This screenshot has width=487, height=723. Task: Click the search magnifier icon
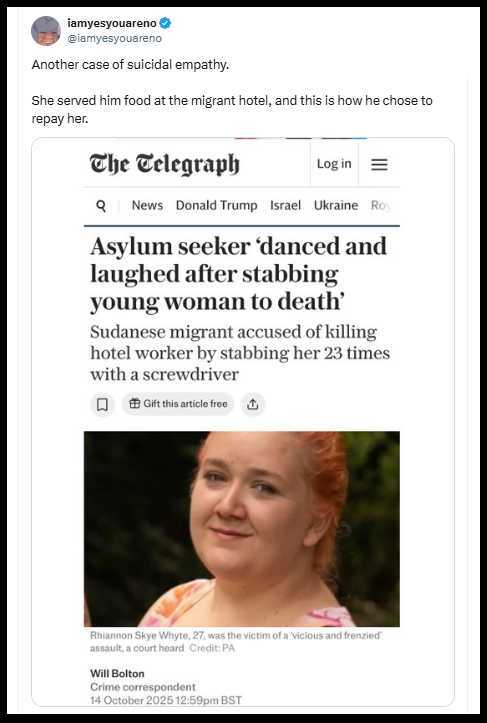click(101, 206)
